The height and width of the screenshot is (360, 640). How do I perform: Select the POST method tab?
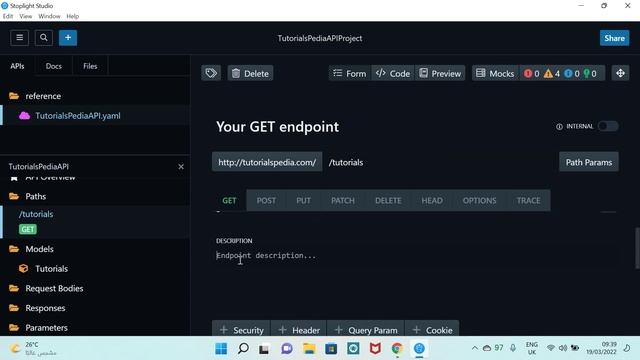pos(266,200)
